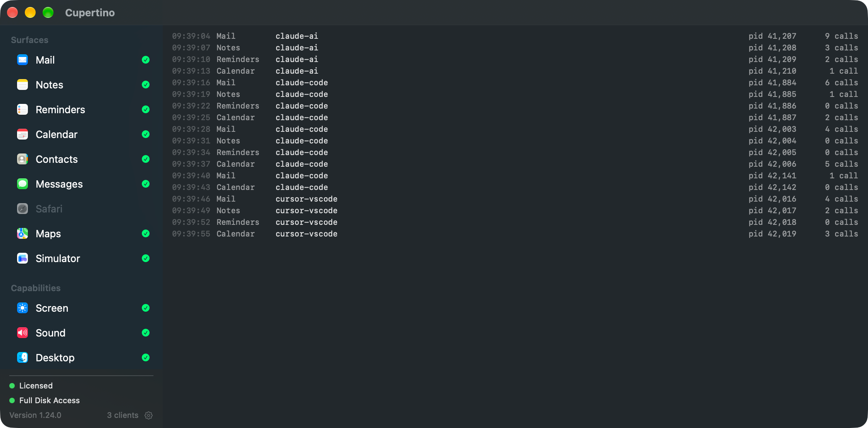Click the red Calendar icon
Image resolution: width=868 pixels, height=428 pixels.
click(22, 134)
